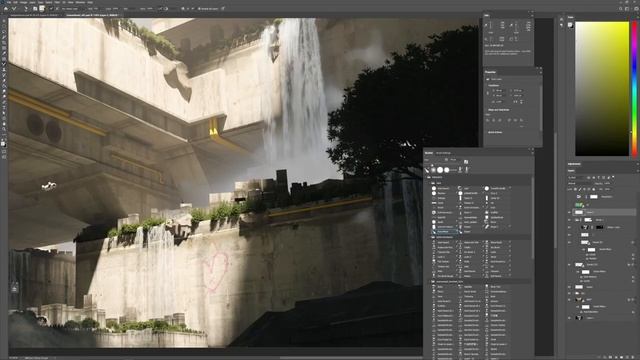
Task: Click the Change Screen Mode icon in the toolbar
Action: click(4, 157)
